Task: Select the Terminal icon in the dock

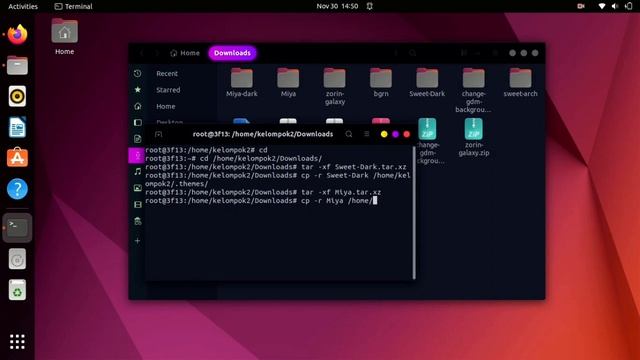Action: [17, 228]
